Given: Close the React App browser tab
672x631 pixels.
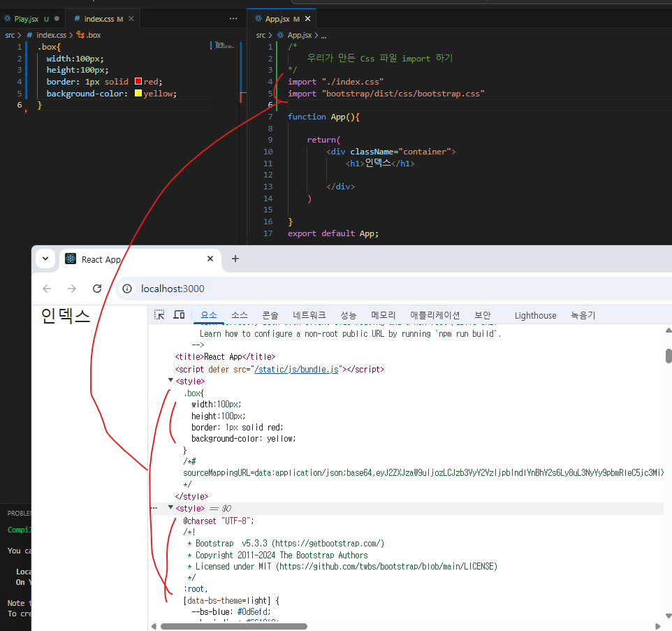Looking at the screenshot, I should (210, 259).
